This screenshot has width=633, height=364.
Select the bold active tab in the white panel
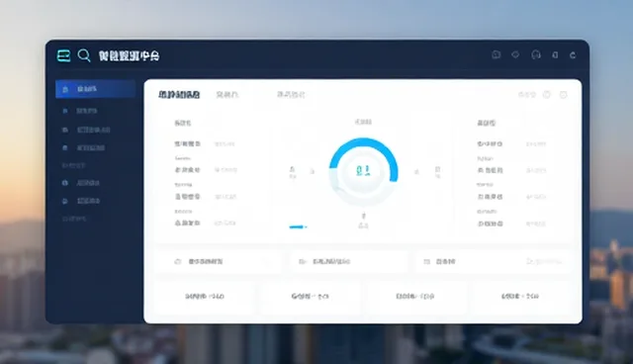[179, 95]
